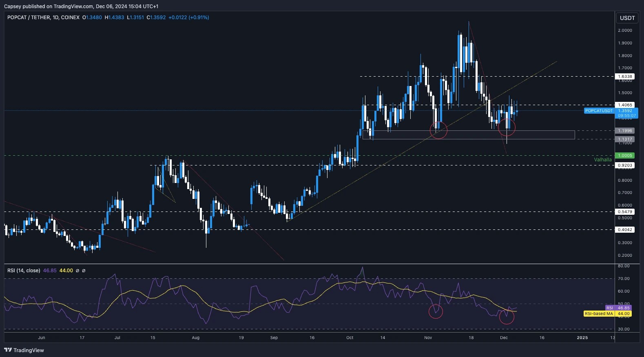Click the 1.9000 price axis value

click(625, 43)
